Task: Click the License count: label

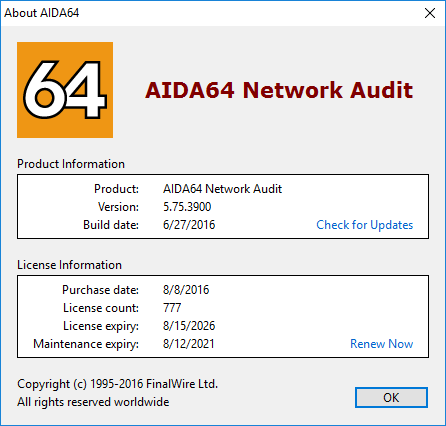Action: (101, 308)
